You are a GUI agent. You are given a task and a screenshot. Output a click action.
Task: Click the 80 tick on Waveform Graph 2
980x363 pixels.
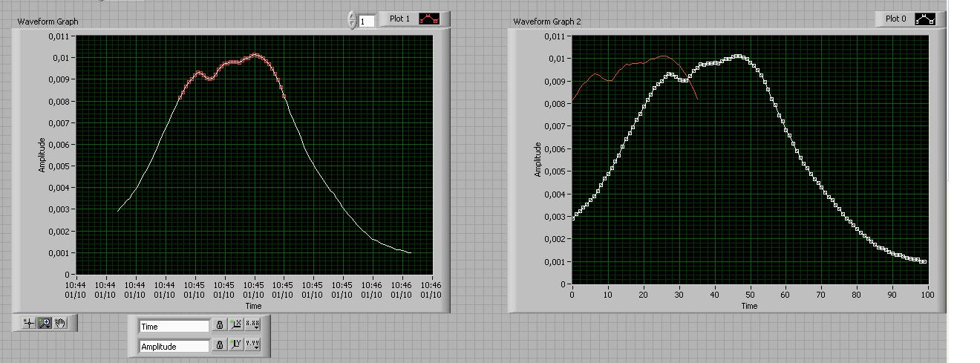pos(856,294)
